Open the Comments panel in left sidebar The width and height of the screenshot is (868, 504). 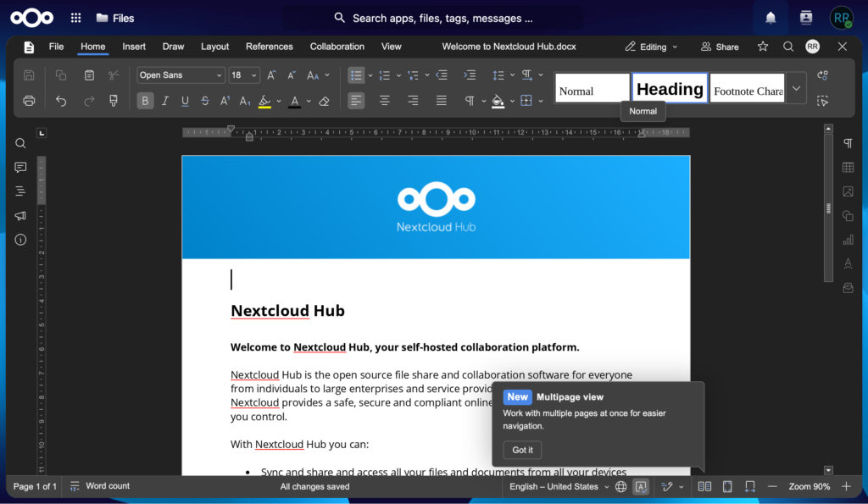coord(20,167)
